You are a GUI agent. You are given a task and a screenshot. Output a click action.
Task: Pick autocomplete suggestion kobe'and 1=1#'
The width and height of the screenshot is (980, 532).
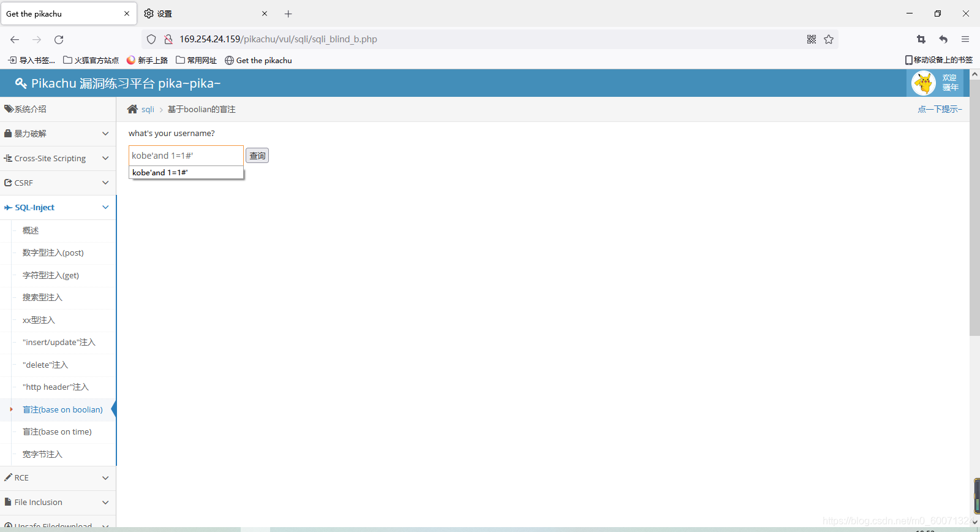coord(186,173)
